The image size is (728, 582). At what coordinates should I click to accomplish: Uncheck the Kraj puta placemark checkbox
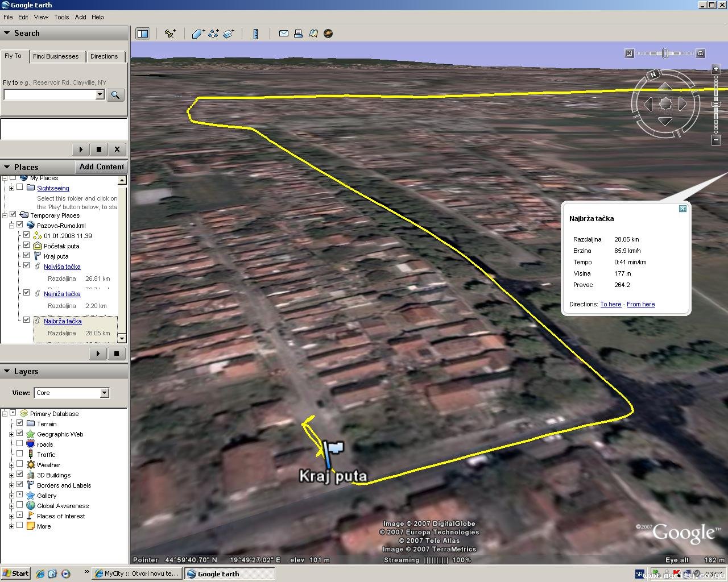tap(27, 256)
